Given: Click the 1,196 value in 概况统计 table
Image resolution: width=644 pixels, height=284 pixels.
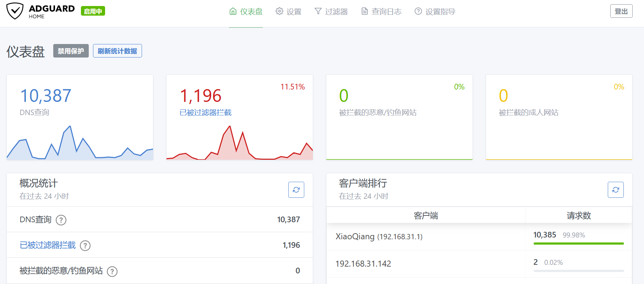Looking at the screenshot, I should point(291,245).
